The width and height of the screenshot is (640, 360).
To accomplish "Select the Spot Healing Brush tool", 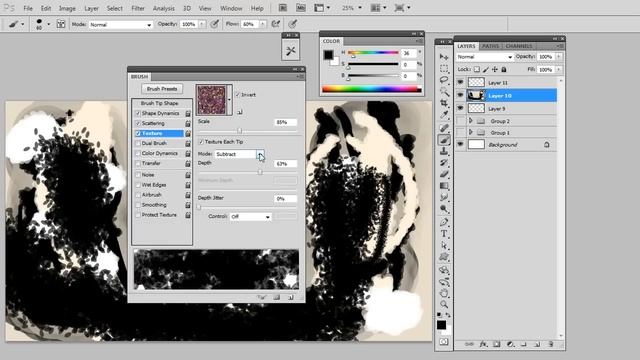I will pos(444,128).
